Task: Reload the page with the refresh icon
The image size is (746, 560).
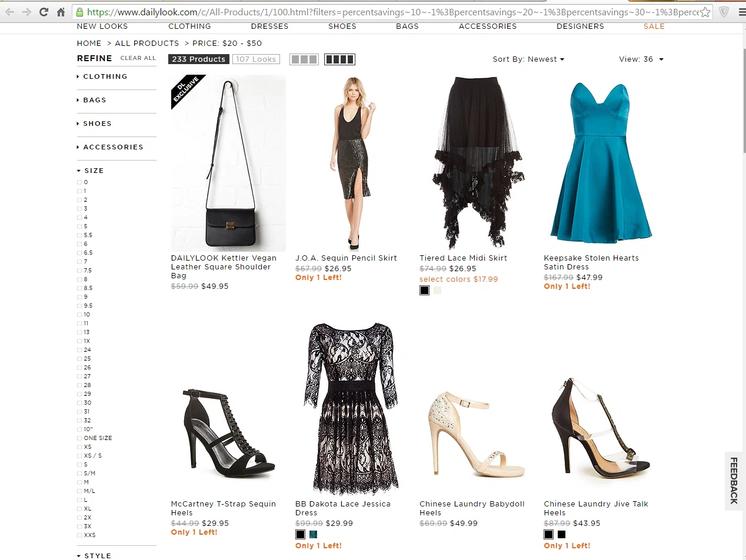Action: point(44,12)
